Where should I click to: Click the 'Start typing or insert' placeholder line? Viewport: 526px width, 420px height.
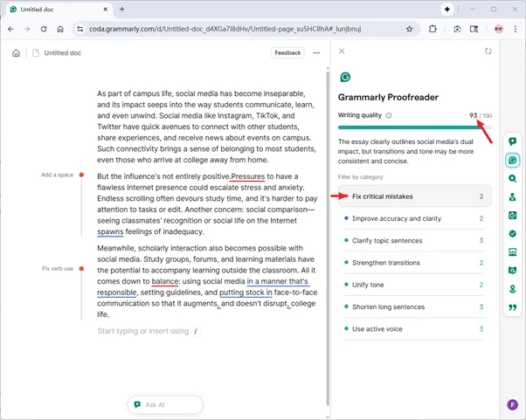tap(142, 332)
